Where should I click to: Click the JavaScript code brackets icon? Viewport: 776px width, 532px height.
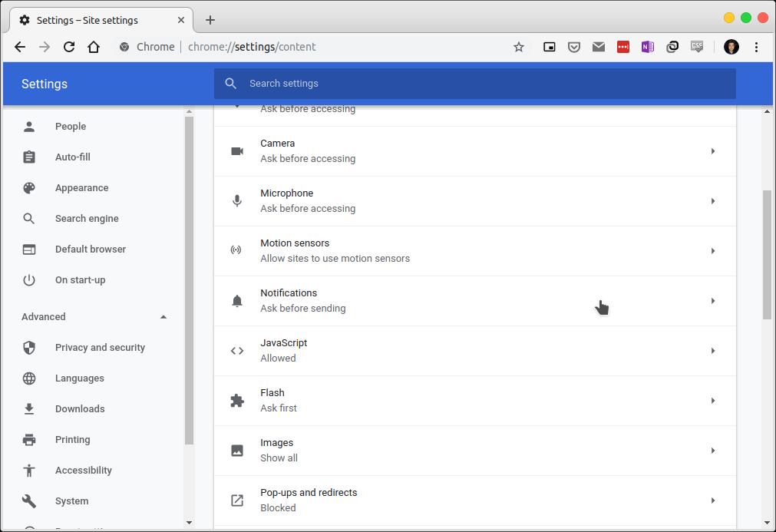coord(237,351)
